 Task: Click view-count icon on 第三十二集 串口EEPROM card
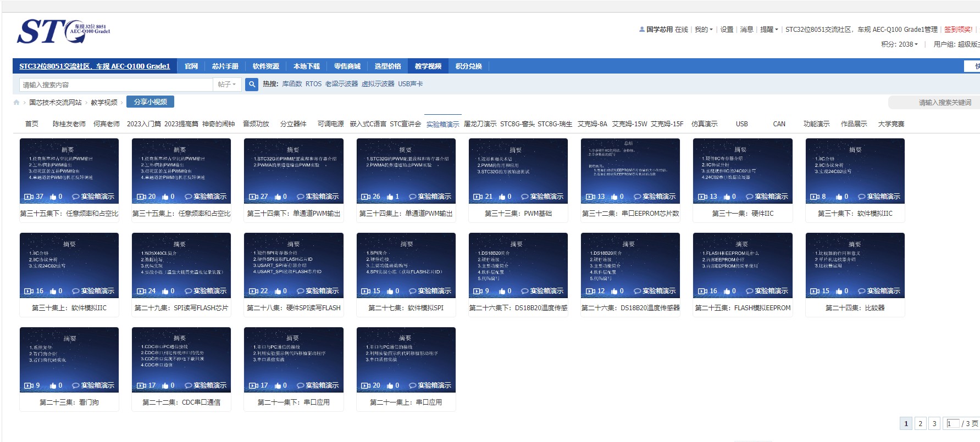point(590,197)
